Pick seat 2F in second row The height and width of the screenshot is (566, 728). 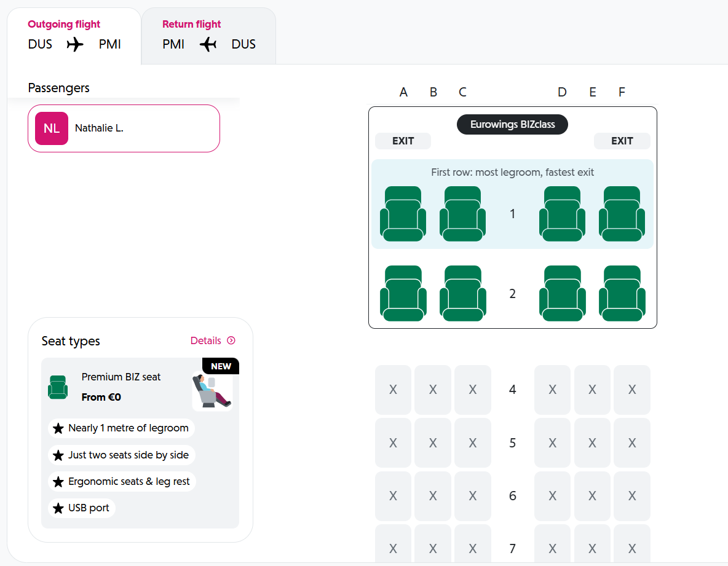pos(622,293)
